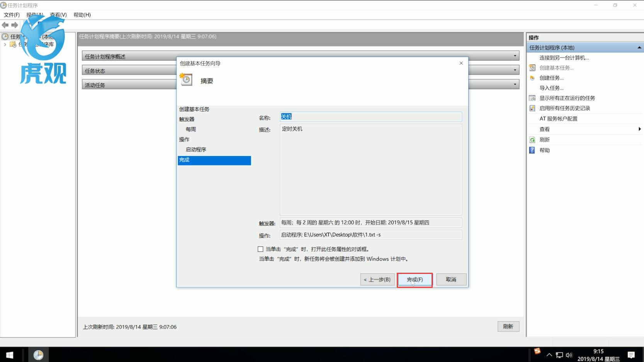Show hidden tray icons chevron
This screenshot has width=644, height=362.
(x=549, y=355)
